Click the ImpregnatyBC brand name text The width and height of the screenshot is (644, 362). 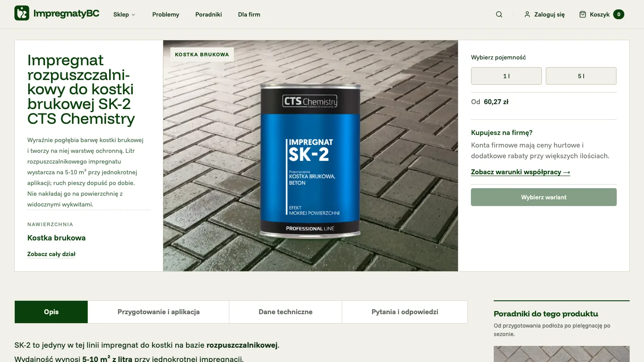coord(66,13)
